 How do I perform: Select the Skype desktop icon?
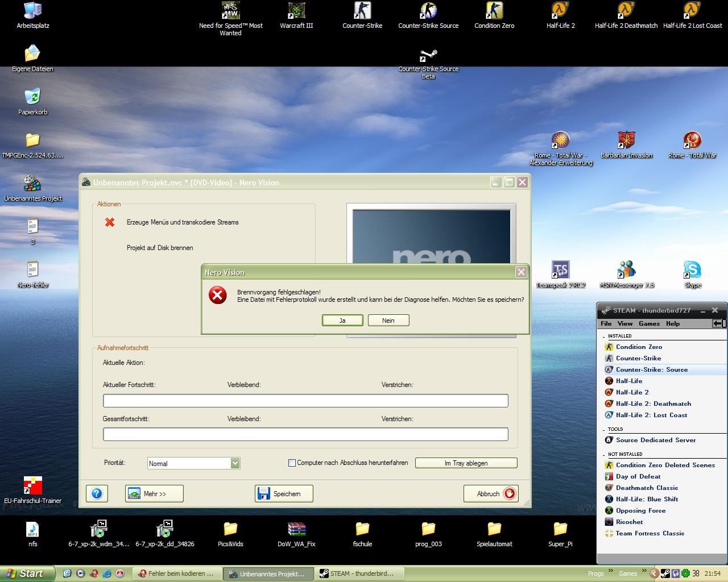point(692,270)
